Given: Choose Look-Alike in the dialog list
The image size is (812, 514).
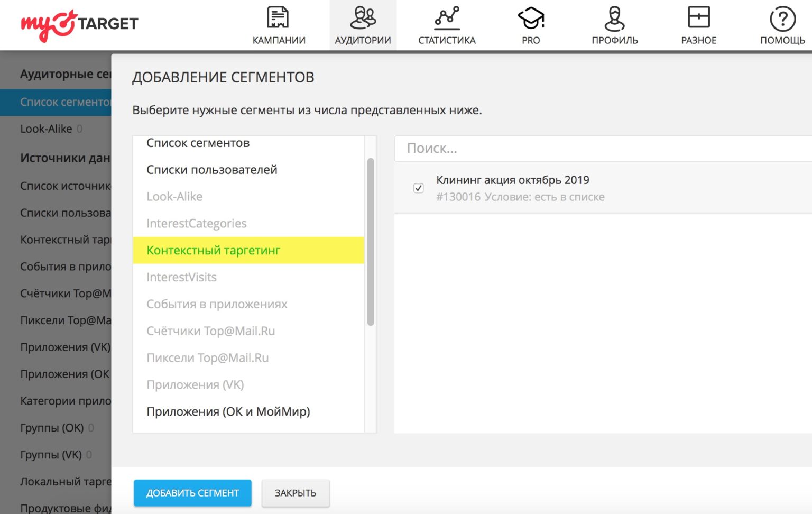Looking at the screenshot, I should pyautogui.click(x=174, y=197).
